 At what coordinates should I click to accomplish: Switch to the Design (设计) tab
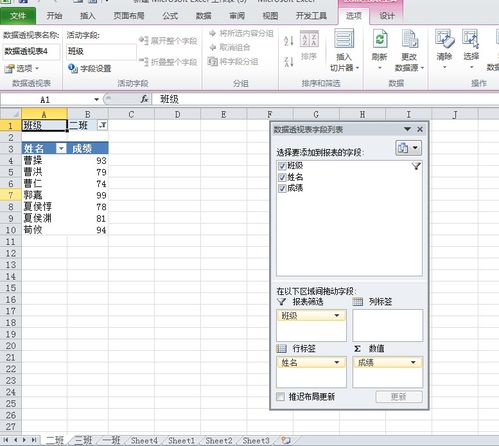(x=387, y=16)
